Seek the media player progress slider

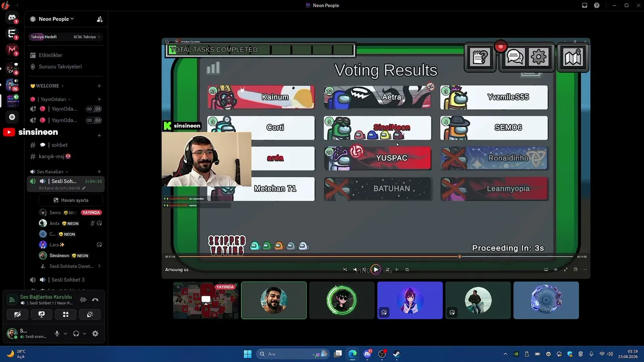tap(375, 256)
